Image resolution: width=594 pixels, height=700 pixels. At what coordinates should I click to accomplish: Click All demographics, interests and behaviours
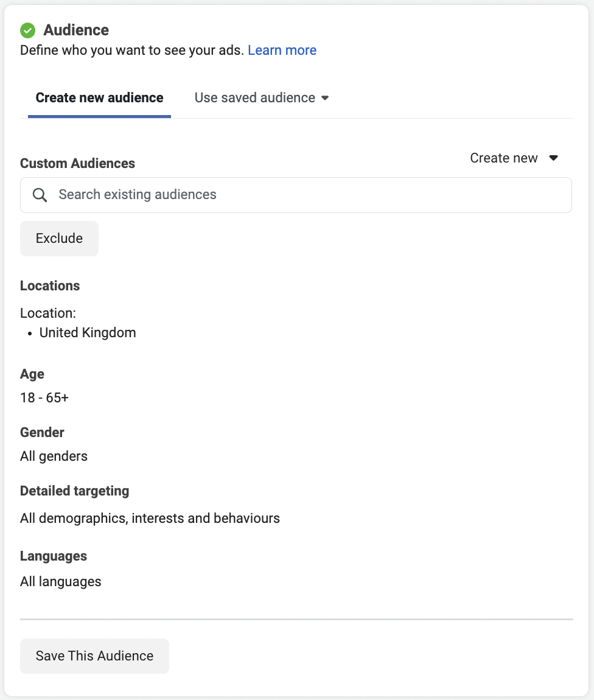[x=150, y=518]
